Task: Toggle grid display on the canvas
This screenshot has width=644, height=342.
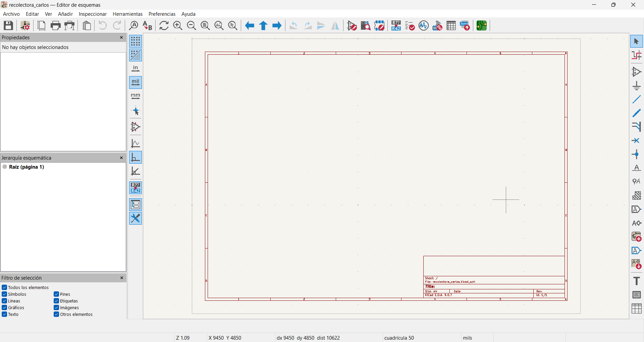Action: (136, 41)
